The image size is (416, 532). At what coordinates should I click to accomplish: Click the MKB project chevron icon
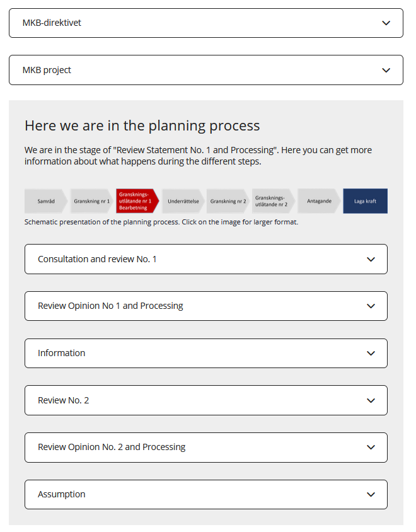(x=386, y=70)
